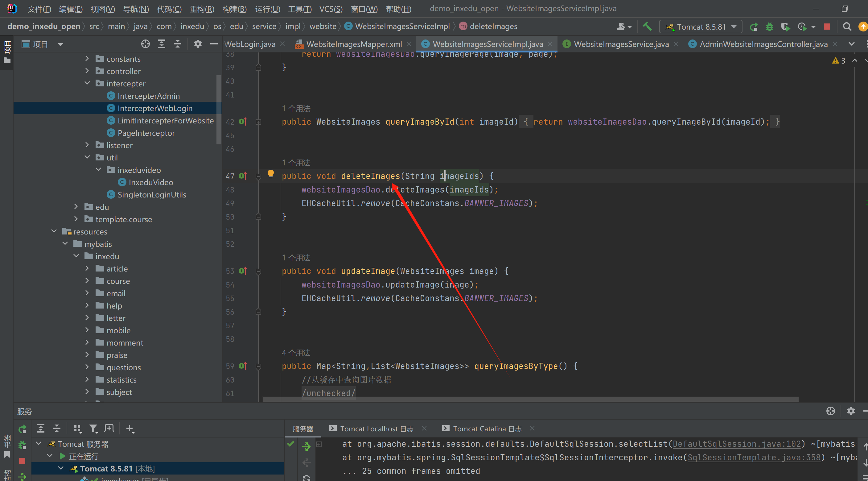The width and height of the screenshot is (868, 481).
Task: Open the Project view mode dropdown arrow
Action: pyautogui.click(x=60, y=44)
